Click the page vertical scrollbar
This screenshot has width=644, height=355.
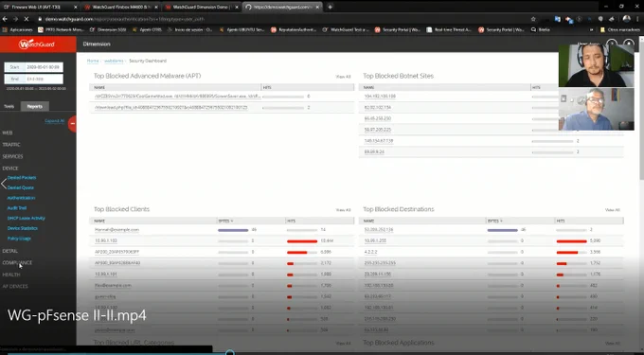(641, 110)
